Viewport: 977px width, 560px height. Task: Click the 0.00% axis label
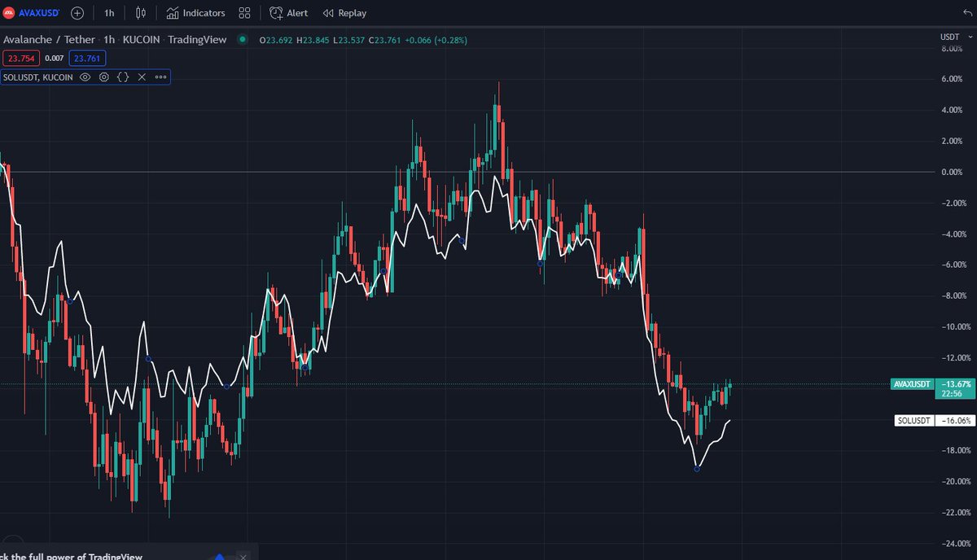pyautogui.click(x=952, y=172)
